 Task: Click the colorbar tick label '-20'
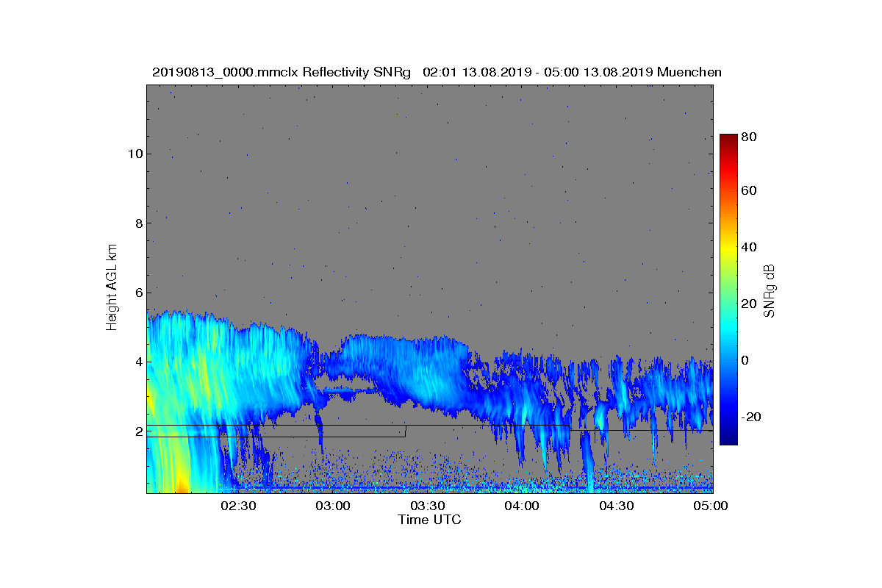pos(753,417)
